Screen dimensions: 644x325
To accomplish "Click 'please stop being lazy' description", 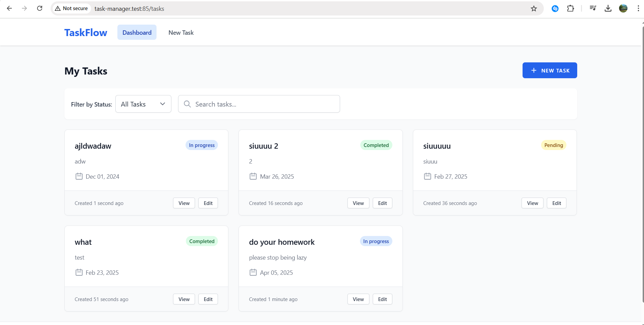I will coord(278,258).
